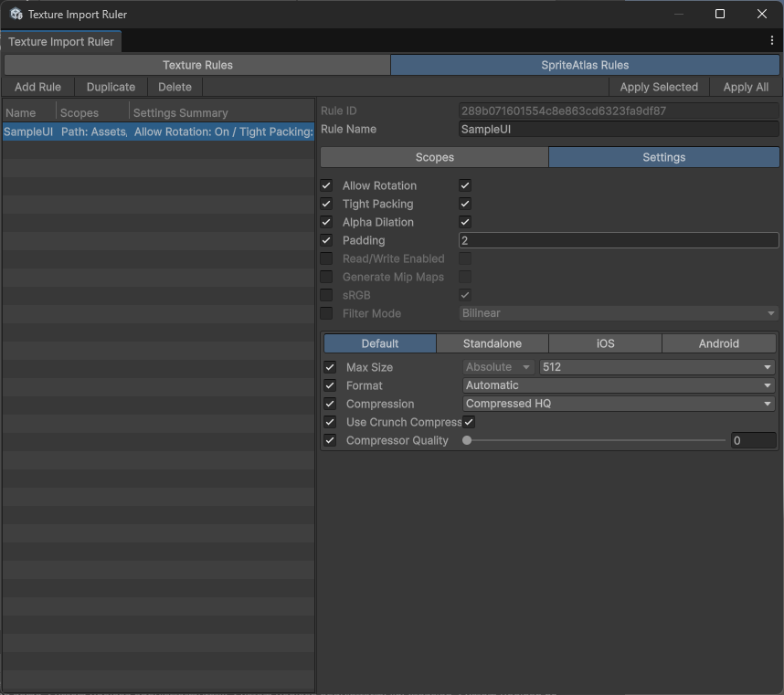Toggle override checkbox for Padding

point(326,240)
